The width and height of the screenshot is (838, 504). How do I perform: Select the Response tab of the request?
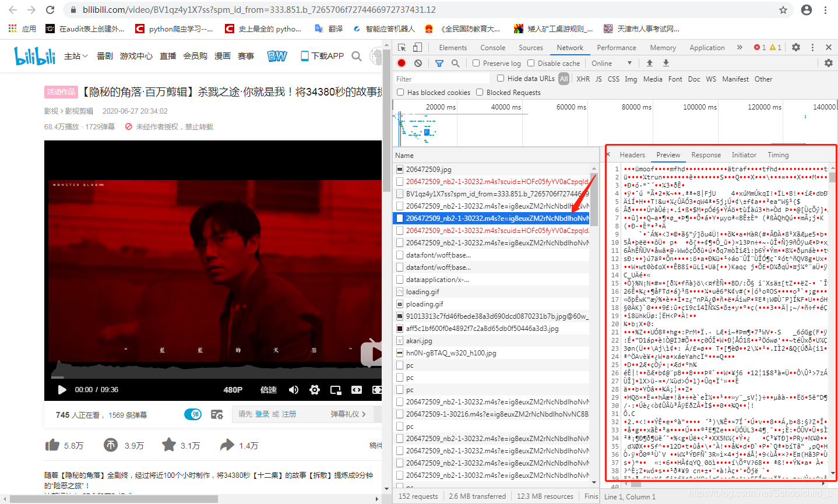coord(706,155)
